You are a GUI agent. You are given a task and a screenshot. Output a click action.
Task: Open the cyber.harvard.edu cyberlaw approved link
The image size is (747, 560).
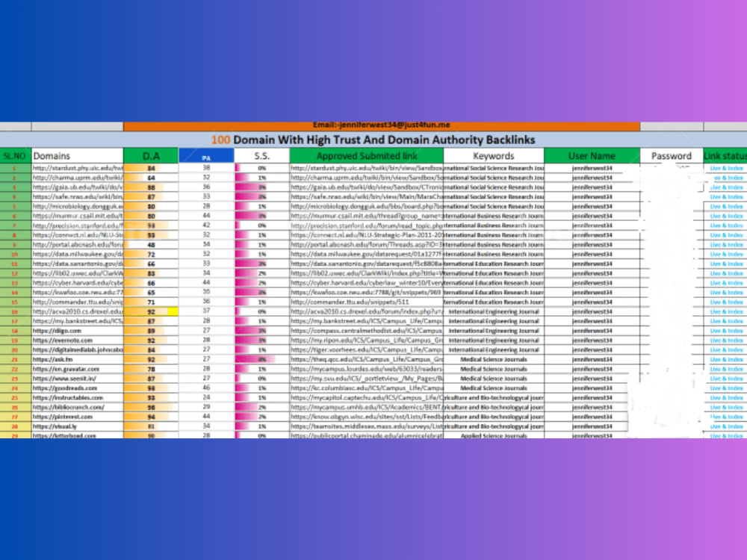pyautogui.click(x=366, y=283)
